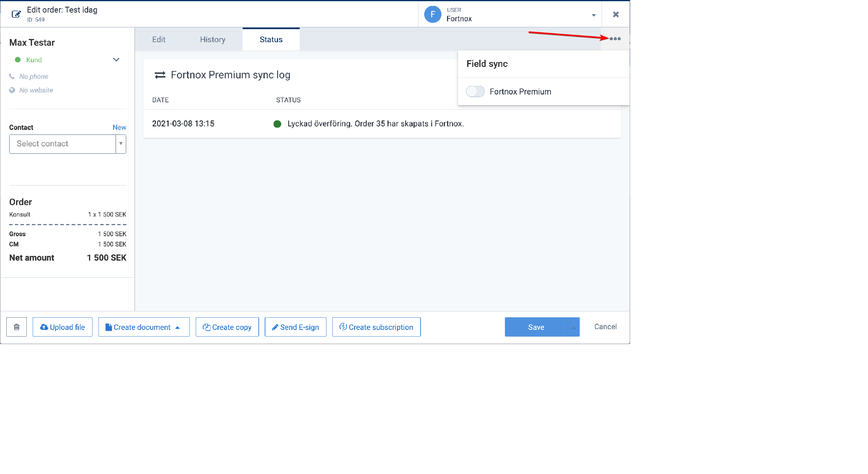The image size is (868, 474).
Task: Switch to the History tab
Action: tap(213, 39)
